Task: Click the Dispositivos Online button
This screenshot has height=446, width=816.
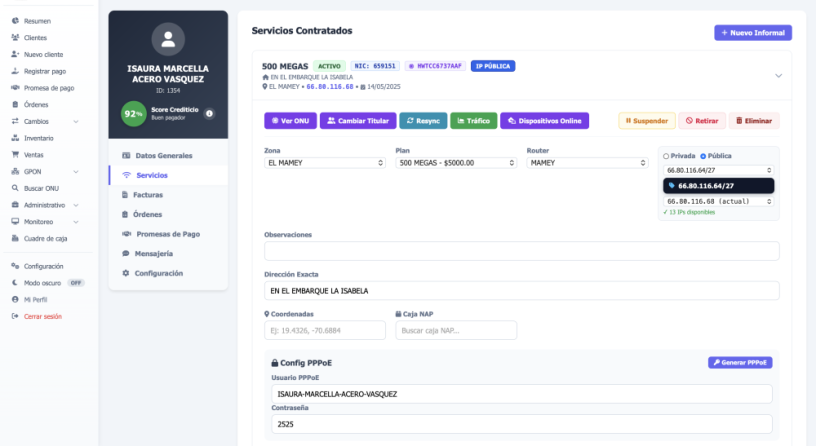Action: (544, 121)
